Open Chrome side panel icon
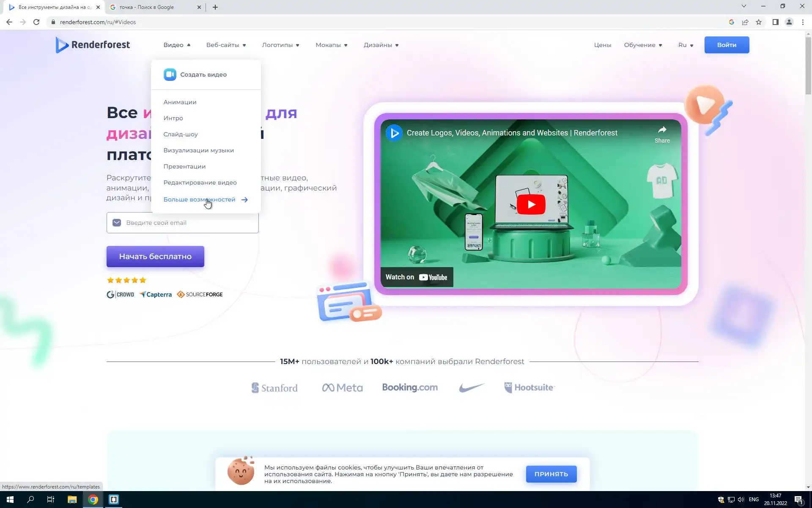This screenshot has width=812, height=508. click(x=775, y=22)
